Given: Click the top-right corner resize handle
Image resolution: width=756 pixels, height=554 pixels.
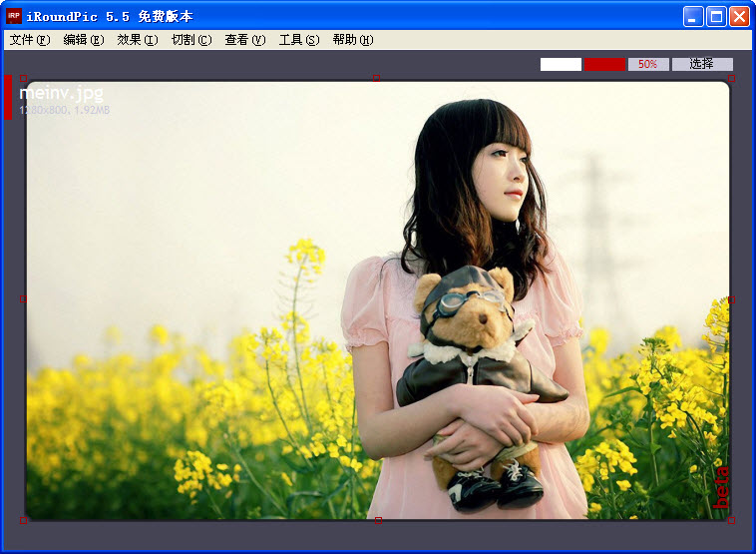Looking at the screenshot, I should click(731, 78).
